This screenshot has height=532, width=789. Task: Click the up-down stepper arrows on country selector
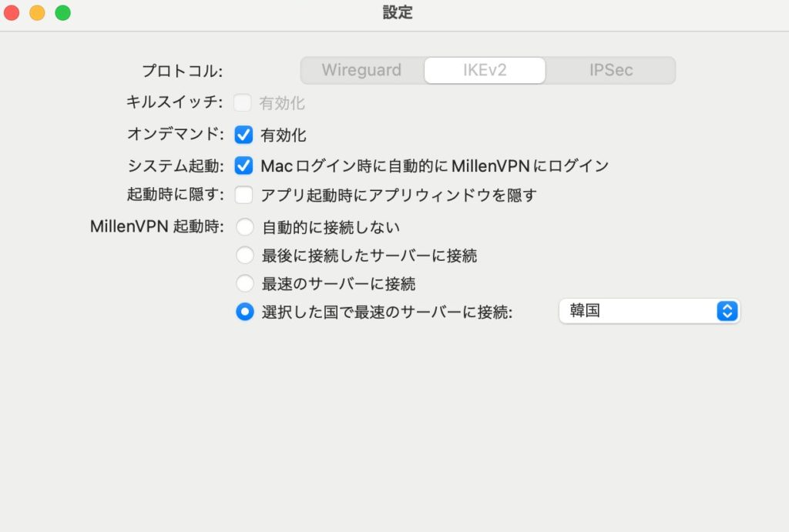tap(727, 311)
